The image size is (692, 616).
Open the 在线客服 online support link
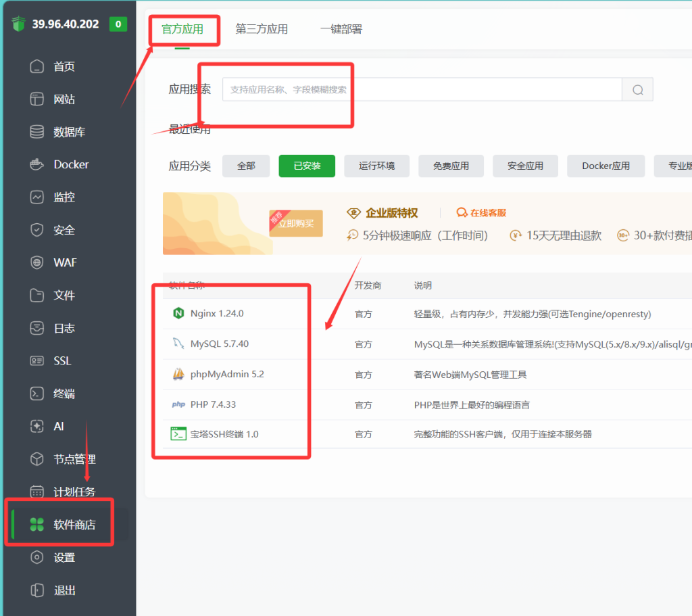(481, 213)
